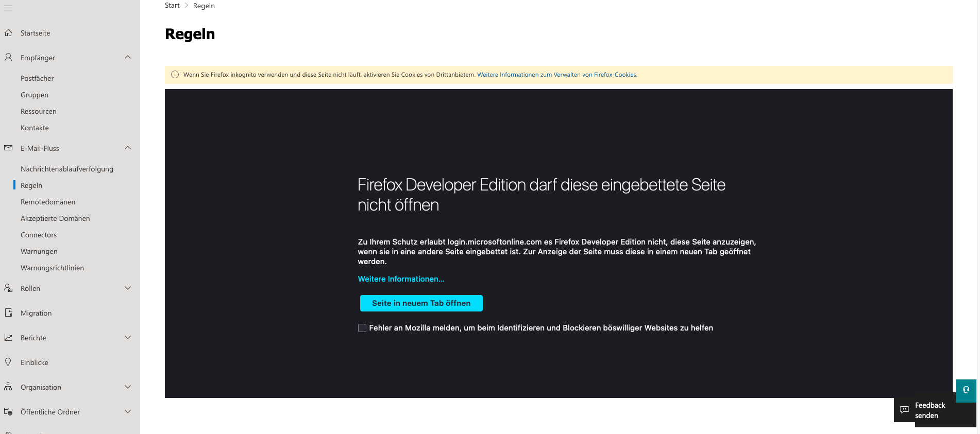
Task: Click 'Weitere Informationen...' link
Action: (401, 279)
